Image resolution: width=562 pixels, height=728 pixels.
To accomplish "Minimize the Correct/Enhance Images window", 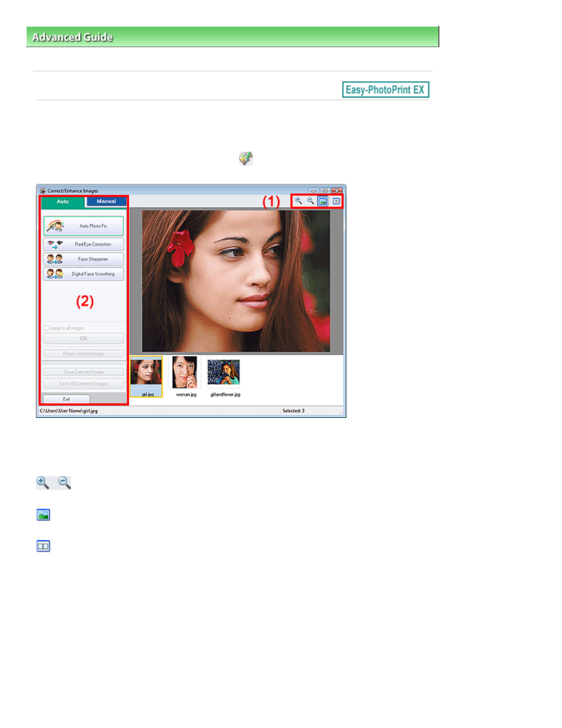I will [x=313, y=190].
